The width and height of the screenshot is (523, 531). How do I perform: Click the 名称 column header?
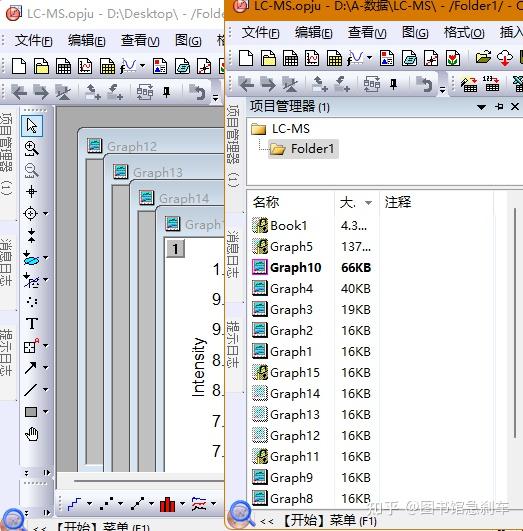(x=266, y=203)
